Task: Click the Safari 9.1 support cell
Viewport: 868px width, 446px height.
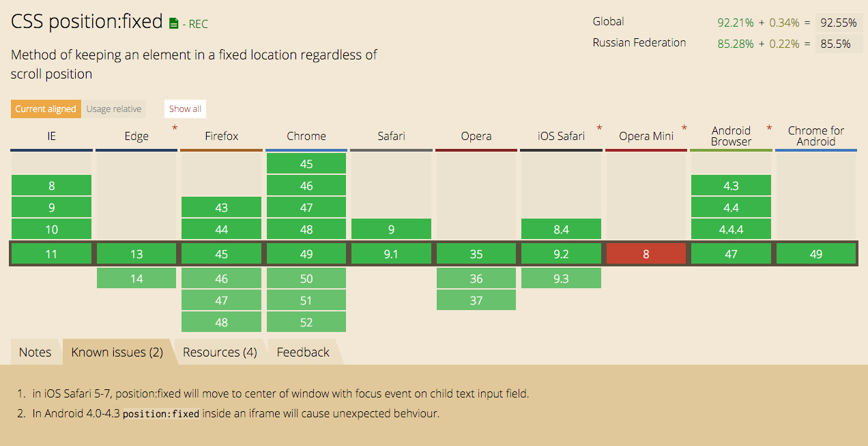Action: coord(391,254)
